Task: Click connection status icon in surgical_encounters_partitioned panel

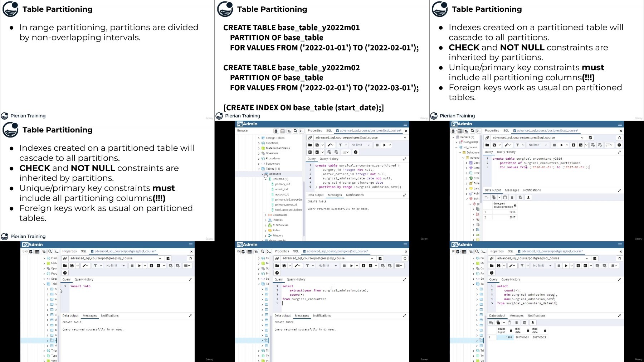Action: point(310,138)
